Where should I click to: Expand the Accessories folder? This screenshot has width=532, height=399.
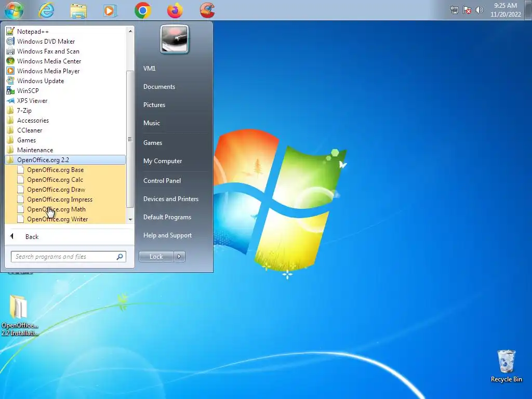65,121
